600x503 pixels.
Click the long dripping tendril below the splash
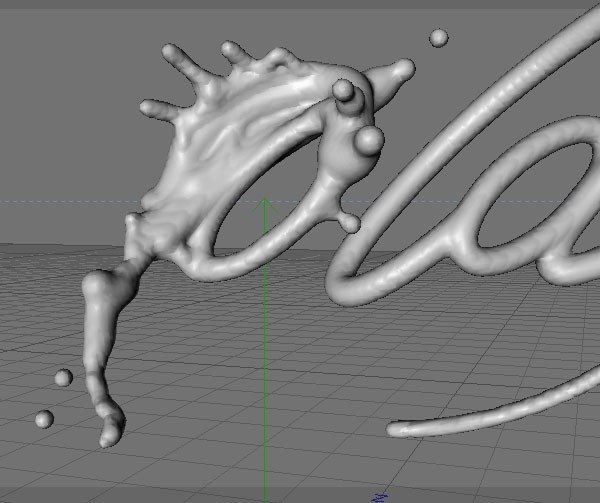105,352
